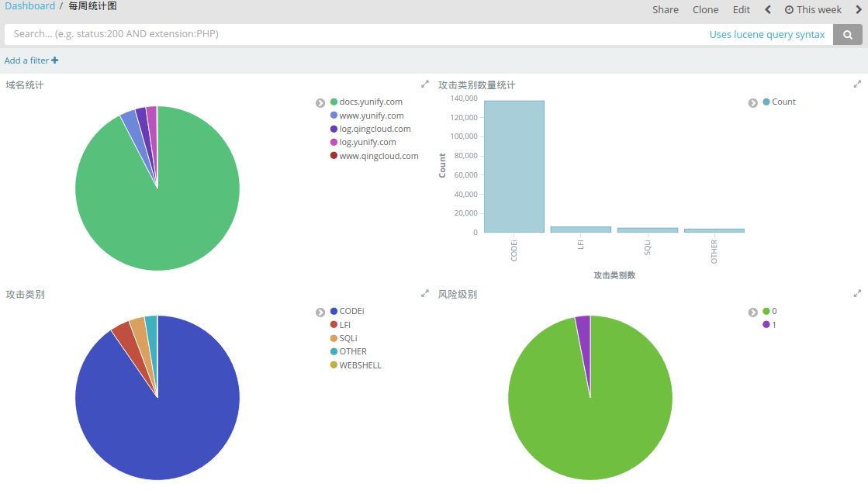The image size is (868, 494).
Task: Open time picker via clock icon
Action: coord(789,10)
